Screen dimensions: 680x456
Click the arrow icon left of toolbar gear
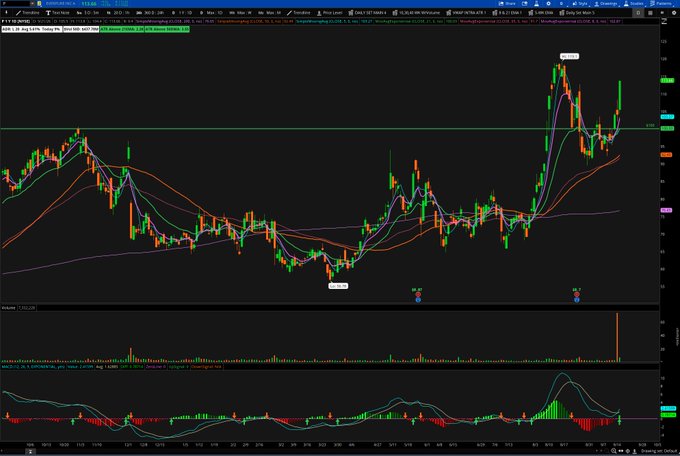(662, 13)
